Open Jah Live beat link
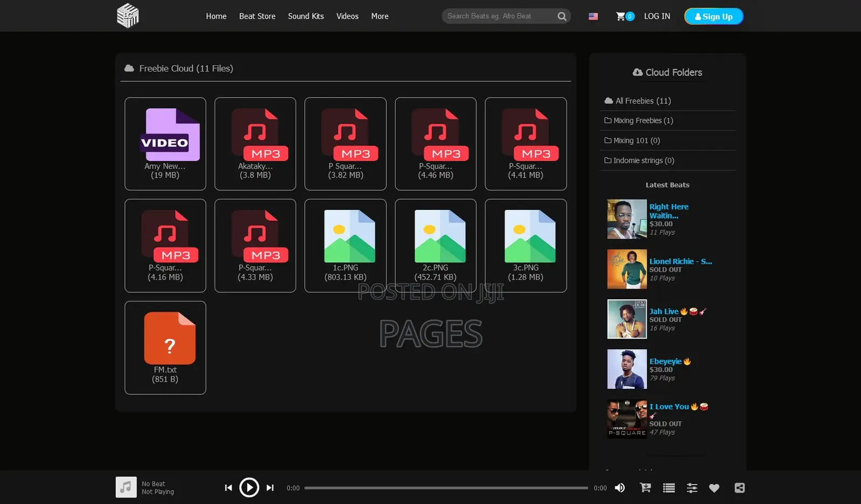861x504 pixels. coord(677,311)
